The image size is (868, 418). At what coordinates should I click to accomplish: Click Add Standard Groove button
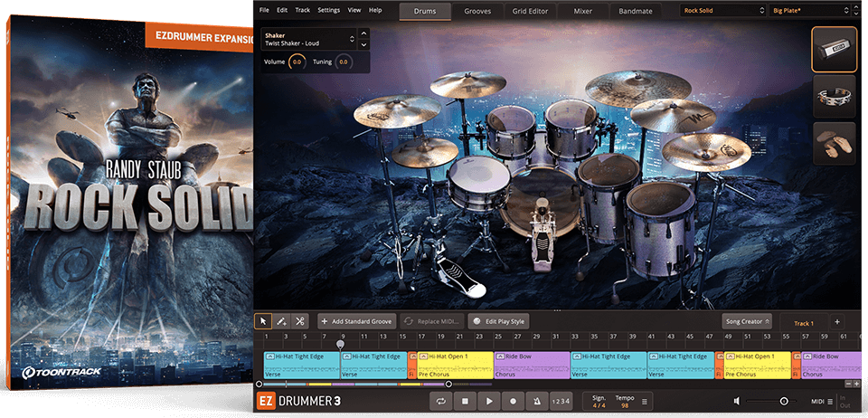coord(357,321)
